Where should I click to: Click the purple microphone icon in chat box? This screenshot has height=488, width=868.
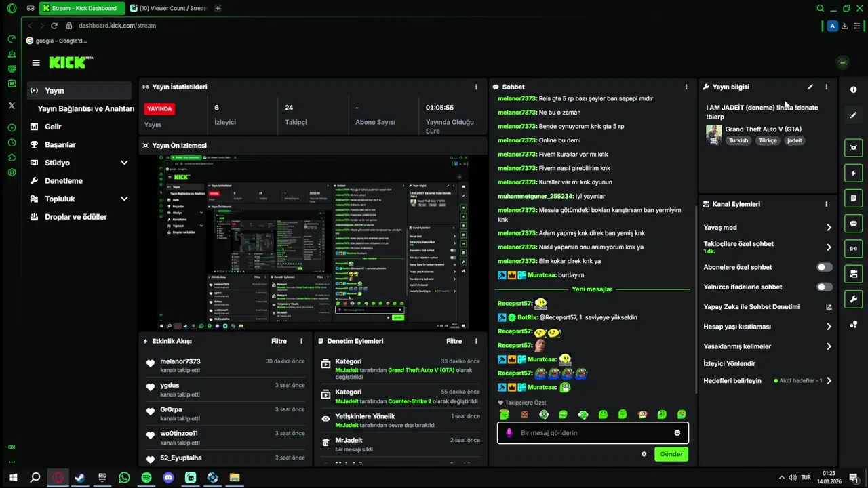pyautogui.click(x=509, y=432)
